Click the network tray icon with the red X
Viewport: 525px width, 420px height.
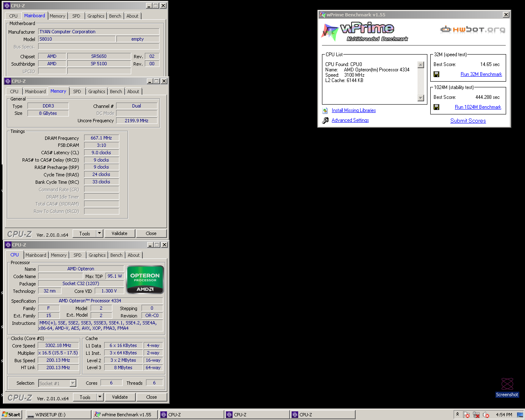(x=476, y=415)
